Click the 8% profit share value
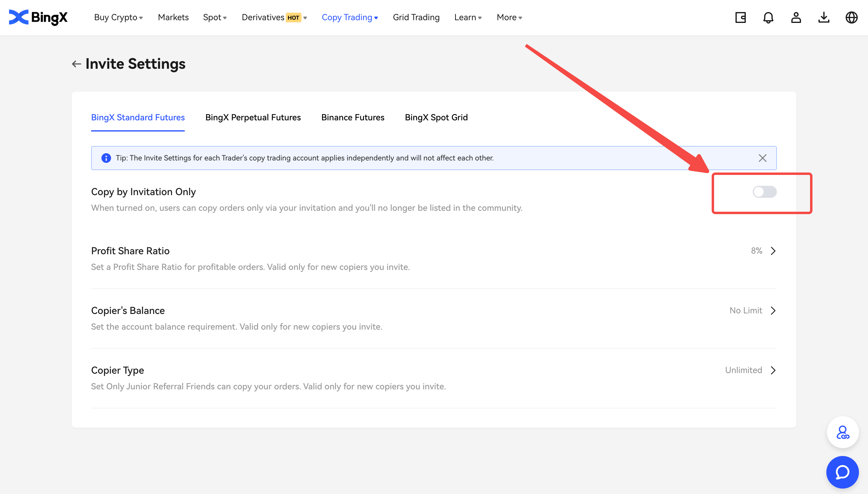 pyautogui.click(x=756, y=251)
